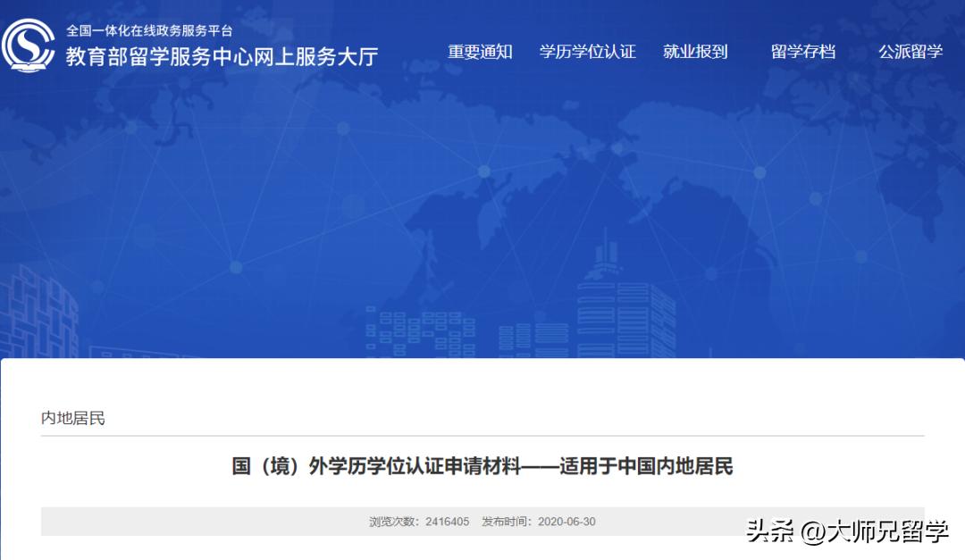The height and width of the screenshot is (560, 965).
Task: Open 学历学位认证 from the navigation bar
Action: pos(588,51)
